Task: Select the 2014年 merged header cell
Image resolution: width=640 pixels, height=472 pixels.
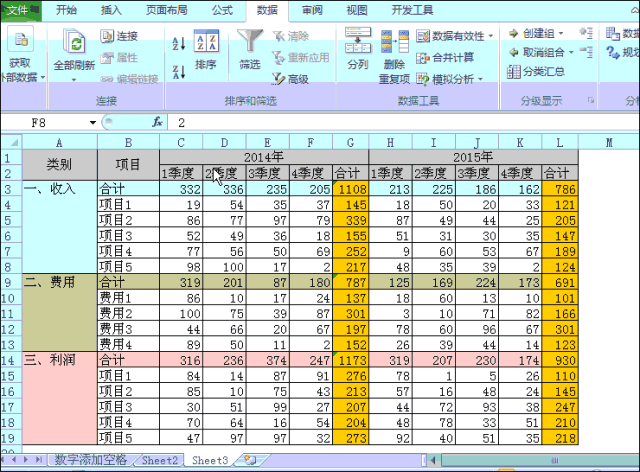Action: point(264,157)
